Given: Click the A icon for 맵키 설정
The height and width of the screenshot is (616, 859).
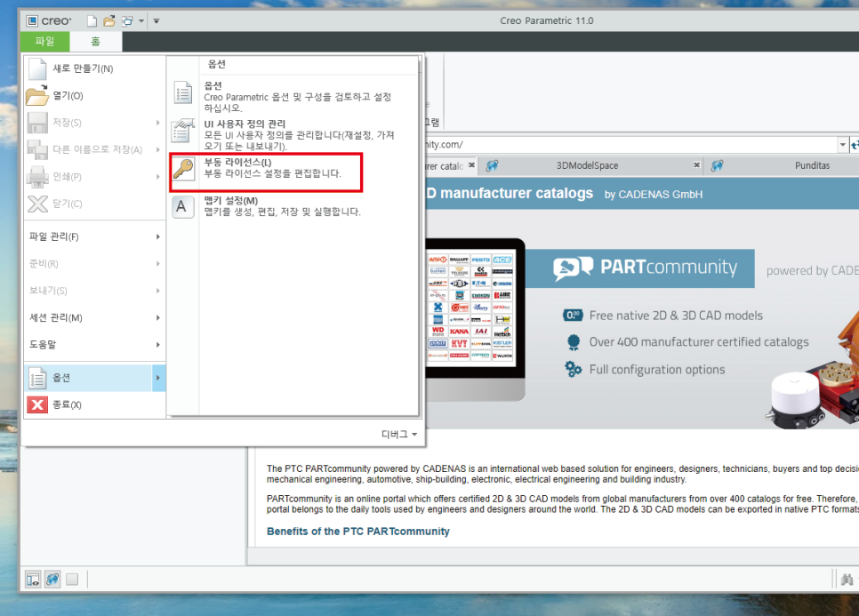Looking at the screenshot, I should click(183, 207).
